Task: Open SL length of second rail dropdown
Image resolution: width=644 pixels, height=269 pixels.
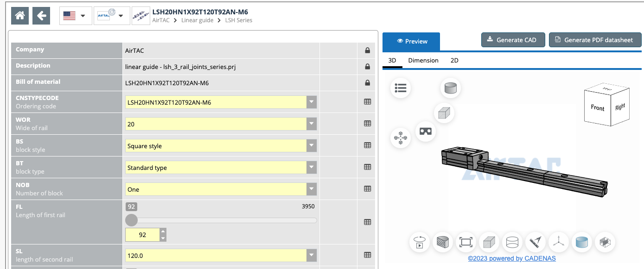Action: click(x=221, y=255)
